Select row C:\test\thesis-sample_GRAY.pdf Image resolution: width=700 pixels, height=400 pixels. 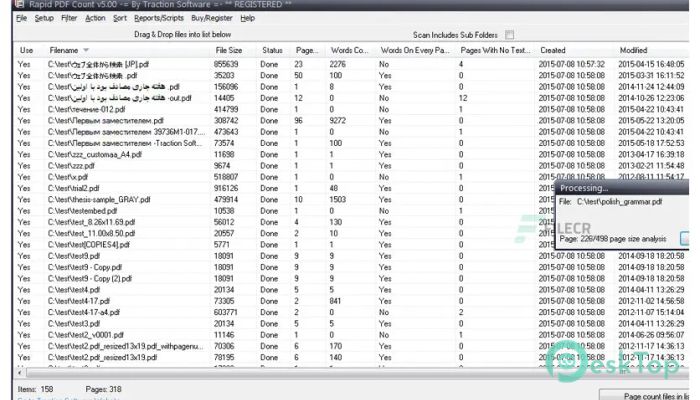(x=352, y=200)
